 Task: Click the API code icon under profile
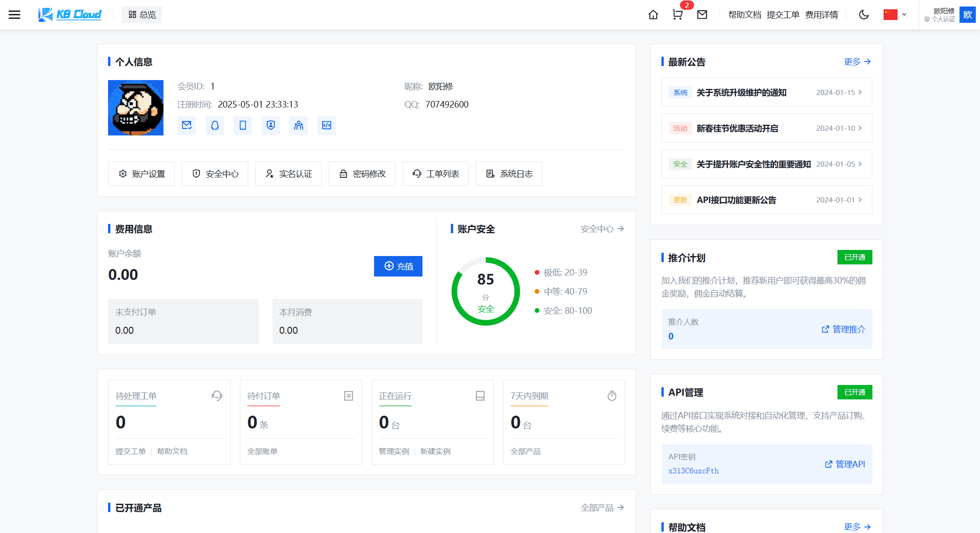(327, 125)
